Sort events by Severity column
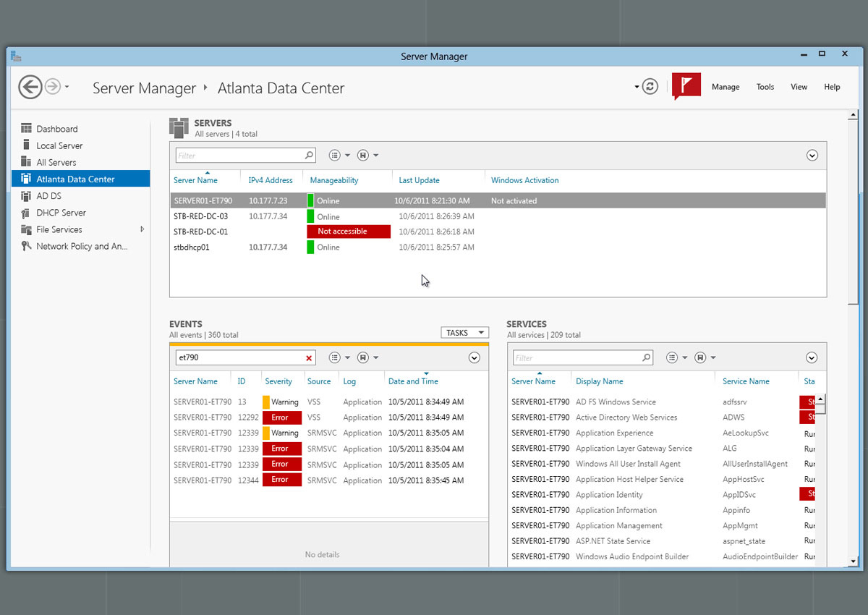868x615 pixels. coord(278,381)
